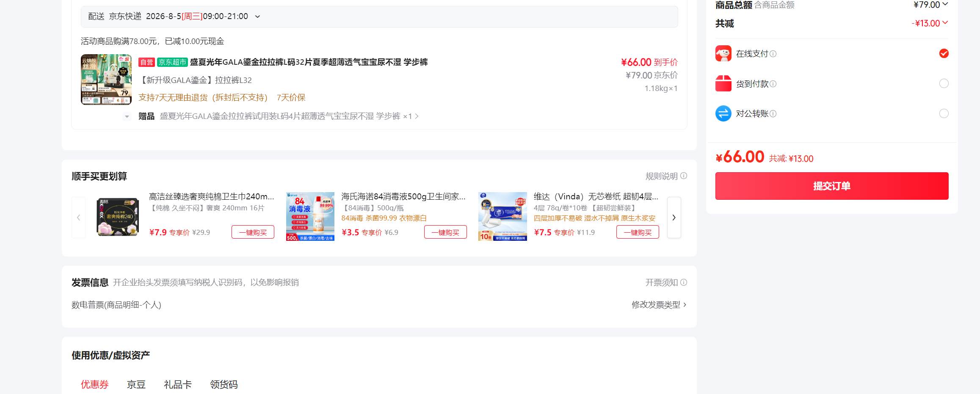Click the 维达（Vinda）无芯卷纸 product title
This screenshot has height=394, width=980.
point(596,196)
